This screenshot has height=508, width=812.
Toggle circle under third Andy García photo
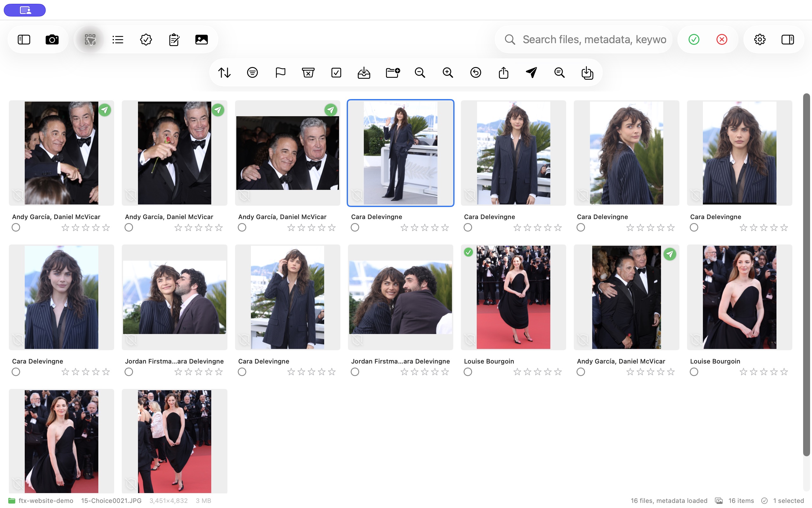[x=242, y=227]
